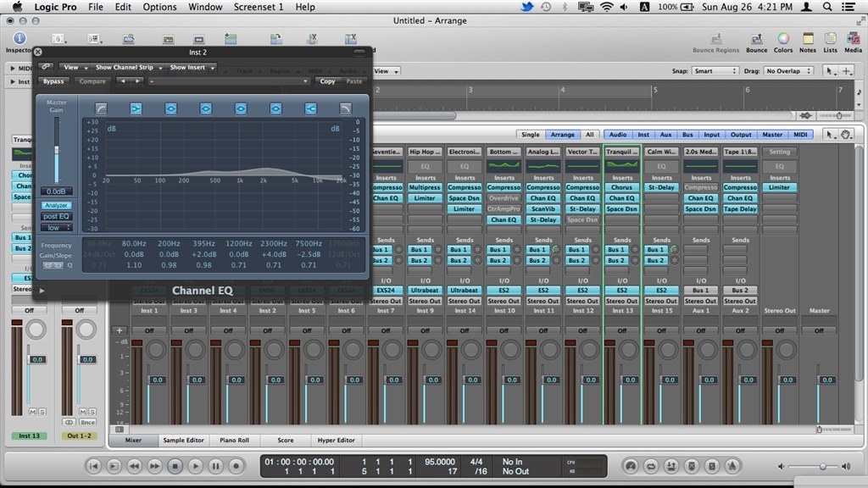Click the ES2 instrument slot on Inst 13
Viewport: 868px width, 488px height.
pyautogui.click(x=622, y=290)
